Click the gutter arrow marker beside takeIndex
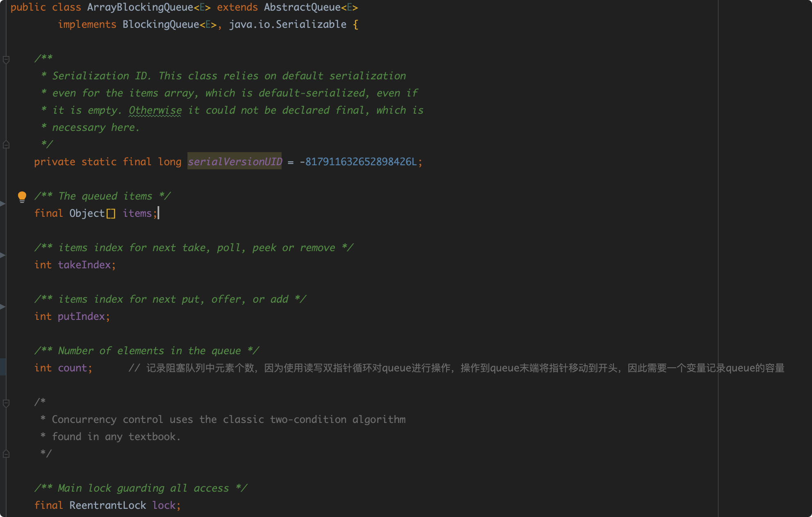Screen dimensions: 812x517 coord(2,255)
